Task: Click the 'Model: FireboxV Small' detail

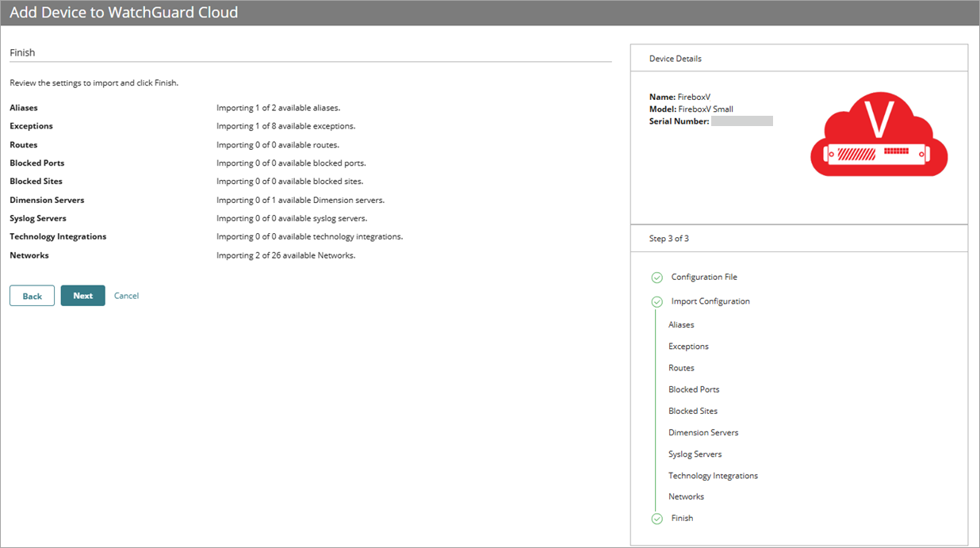Action: point(691,109)
